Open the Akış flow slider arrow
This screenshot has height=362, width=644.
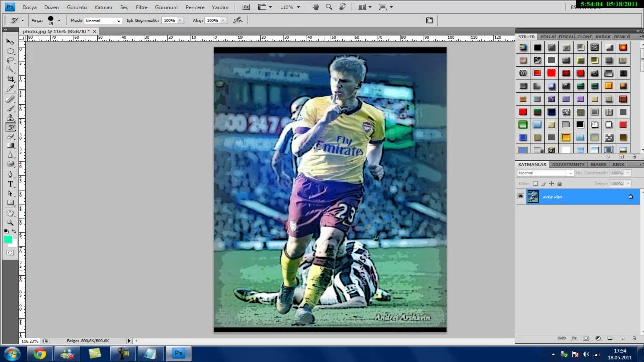point(223,20)
